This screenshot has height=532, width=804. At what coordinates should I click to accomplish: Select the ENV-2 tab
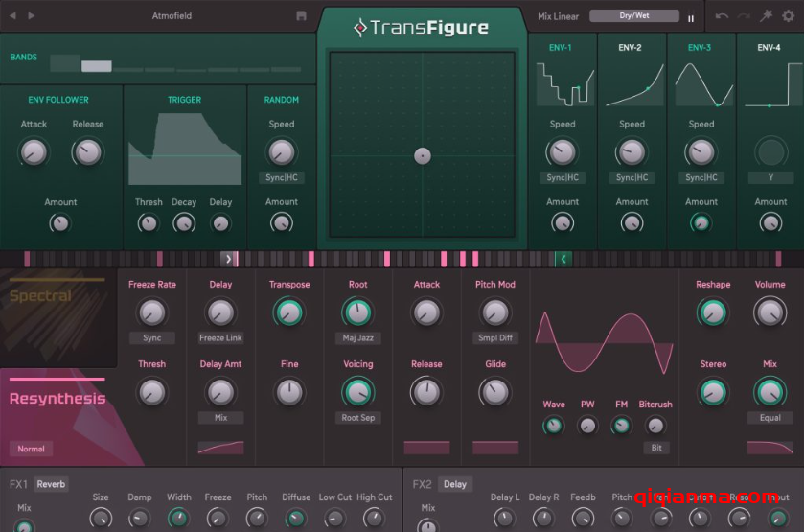click(x=630, y=48)
